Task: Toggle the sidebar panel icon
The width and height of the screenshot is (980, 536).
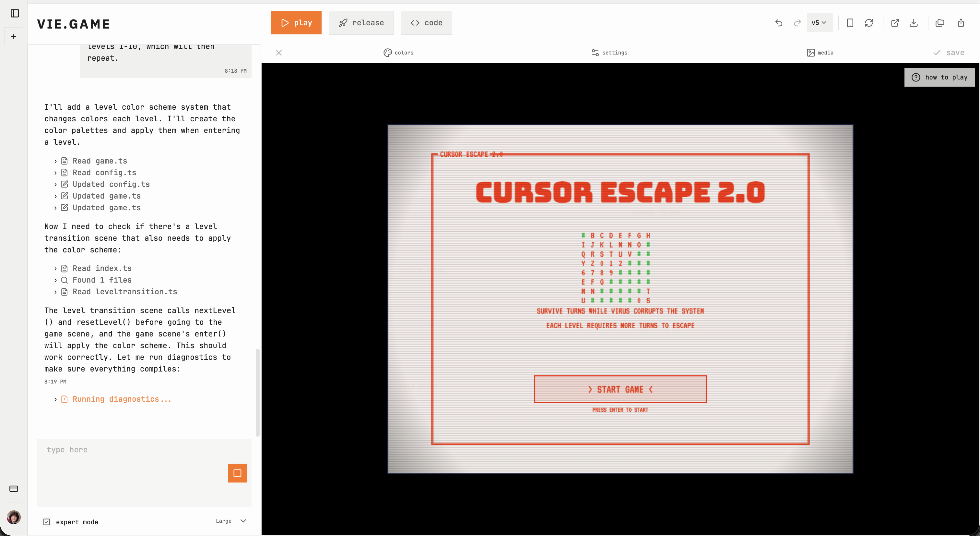Action: click(x=15, y=13)
